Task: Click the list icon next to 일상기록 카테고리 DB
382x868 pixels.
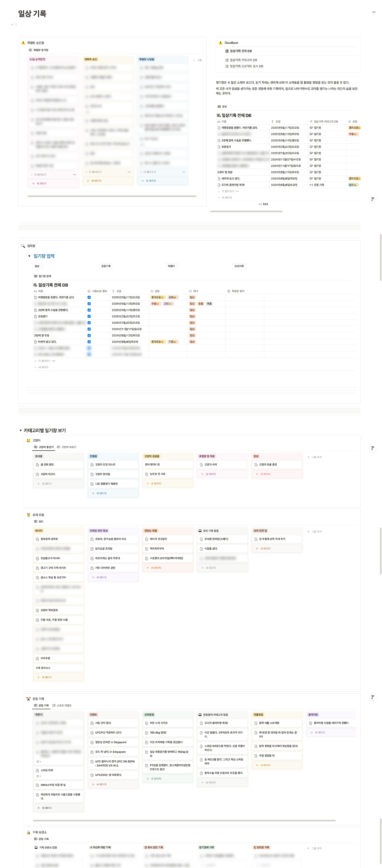Action: [227, 60]
